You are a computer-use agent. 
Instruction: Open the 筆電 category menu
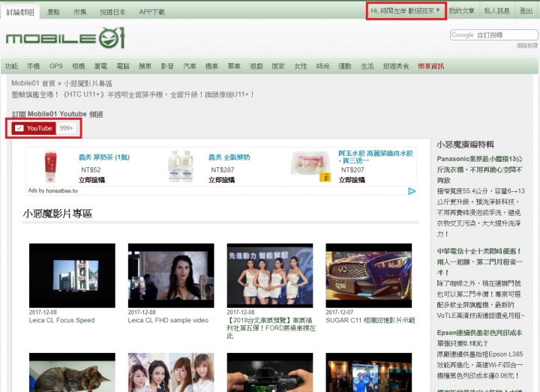(x=100, y=66)
